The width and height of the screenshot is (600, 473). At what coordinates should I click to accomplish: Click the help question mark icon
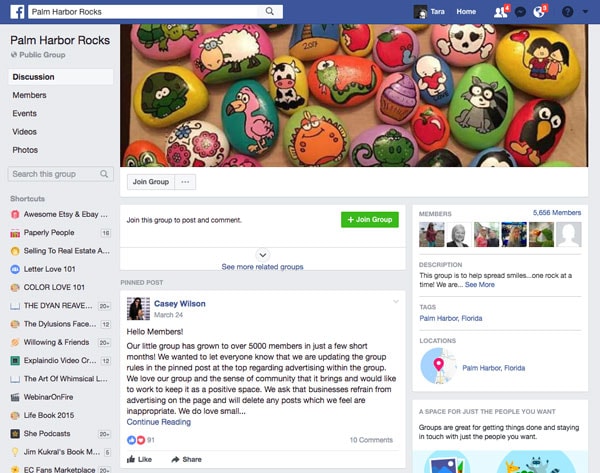coord(567,12)
